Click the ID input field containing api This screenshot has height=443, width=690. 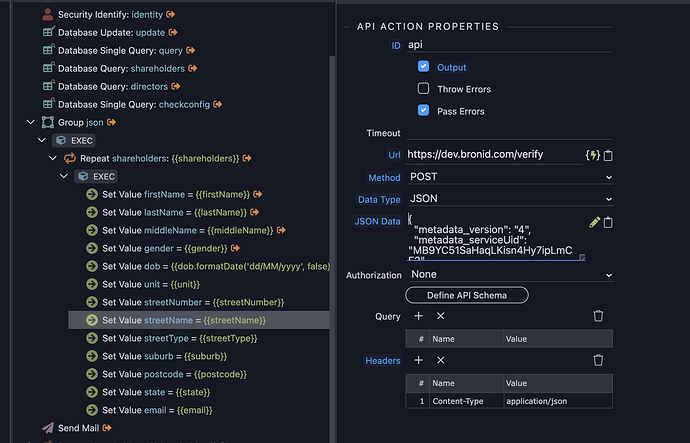click(x=509, y=45)
